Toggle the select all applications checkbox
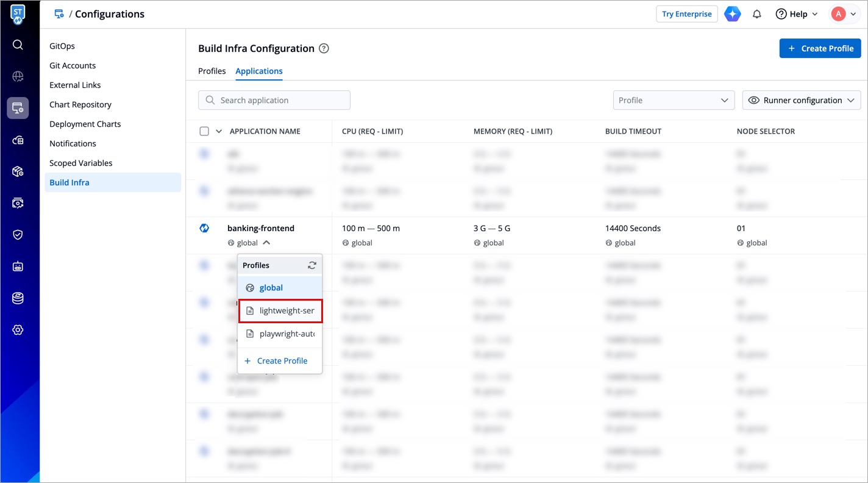Viewport: 868px width, 483px height. pyautogui.click(x=204, y=131)
